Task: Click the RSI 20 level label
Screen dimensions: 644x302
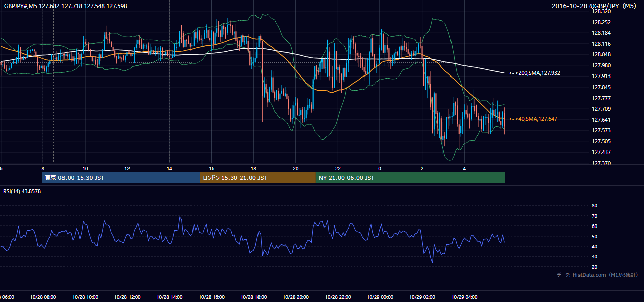Action: [594, 267]
